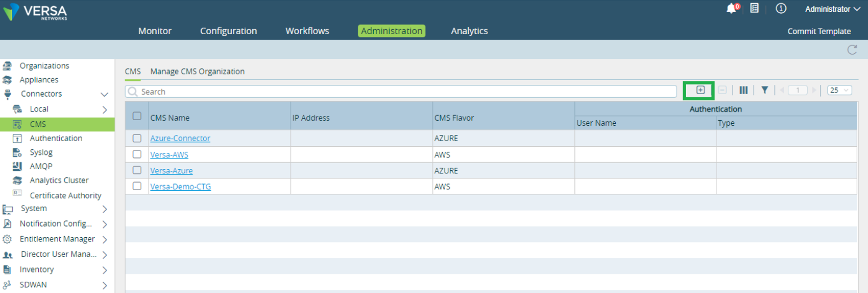Click the Connectors plug icon
The image size is (868, 293).
coord(7,94)
